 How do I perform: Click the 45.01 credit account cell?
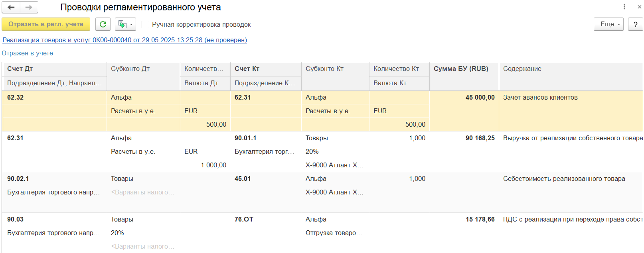coord(243,178)
